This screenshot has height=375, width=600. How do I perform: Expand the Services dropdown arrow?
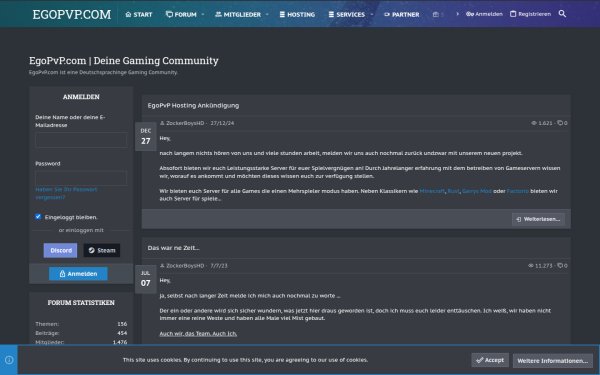coord(372,15)
